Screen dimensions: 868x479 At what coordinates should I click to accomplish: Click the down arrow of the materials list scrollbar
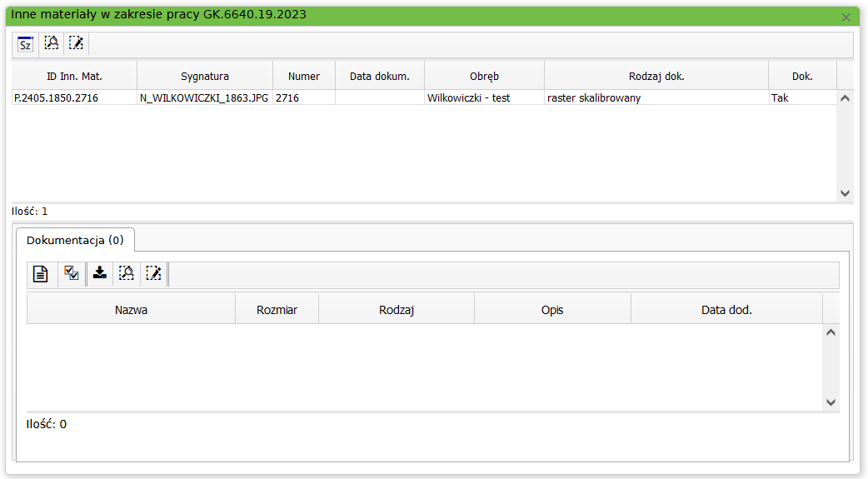point(846,193)
